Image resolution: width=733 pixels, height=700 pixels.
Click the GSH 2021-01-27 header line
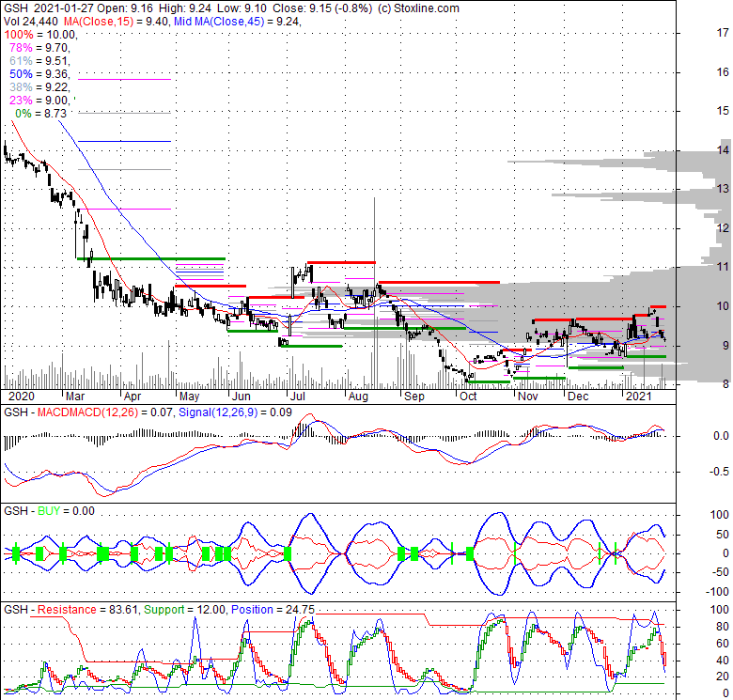(x=231, y=8)
